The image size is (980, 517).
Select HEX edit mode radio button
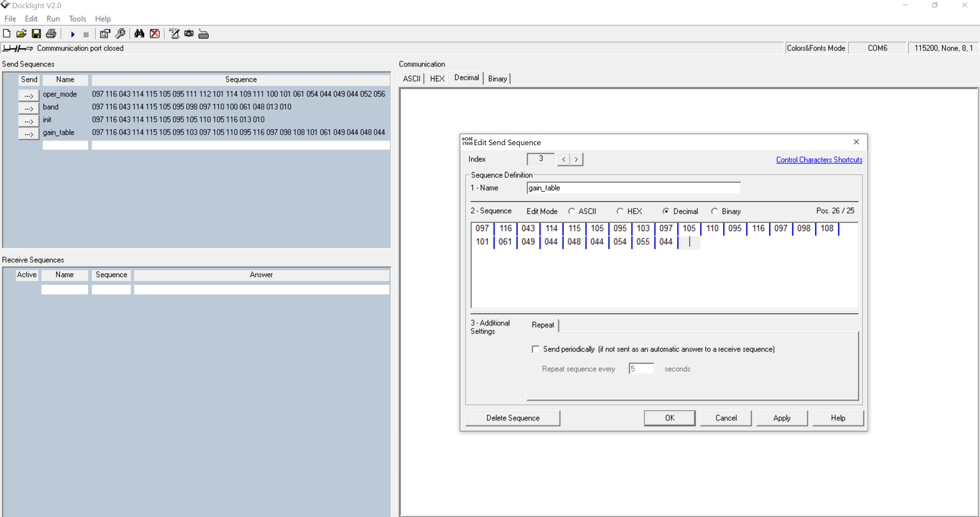point(620,211)
